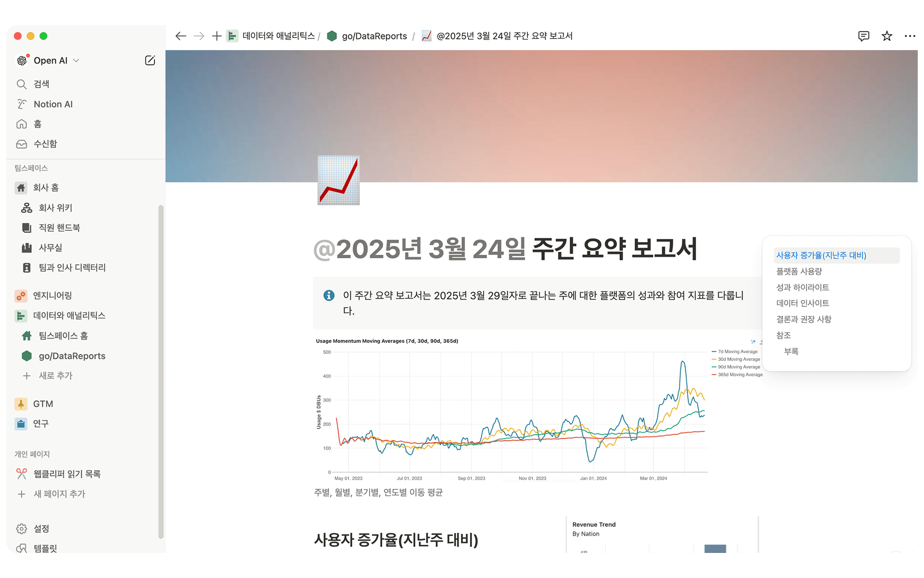Open comments on this page
Screen dimensions: 924x578
click(x=864, y=36)
